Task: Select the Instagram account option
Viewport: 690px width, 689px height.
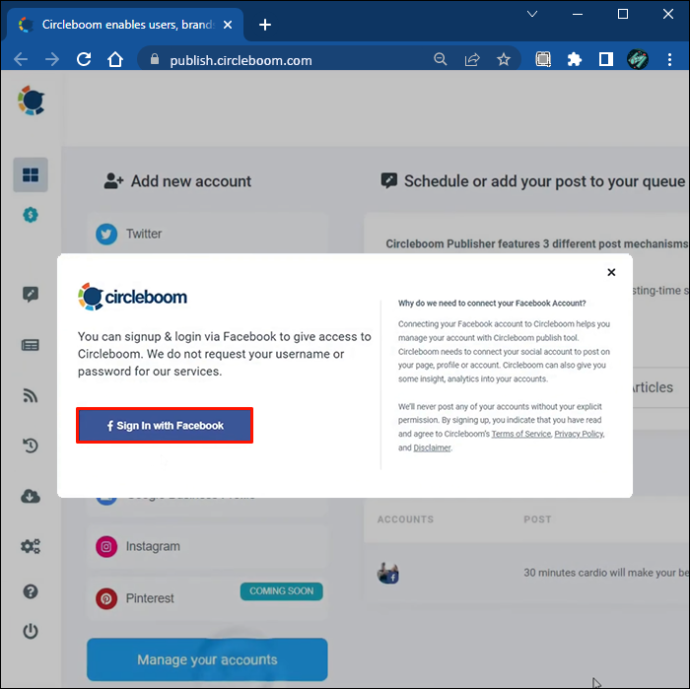Action: (207, 546)
